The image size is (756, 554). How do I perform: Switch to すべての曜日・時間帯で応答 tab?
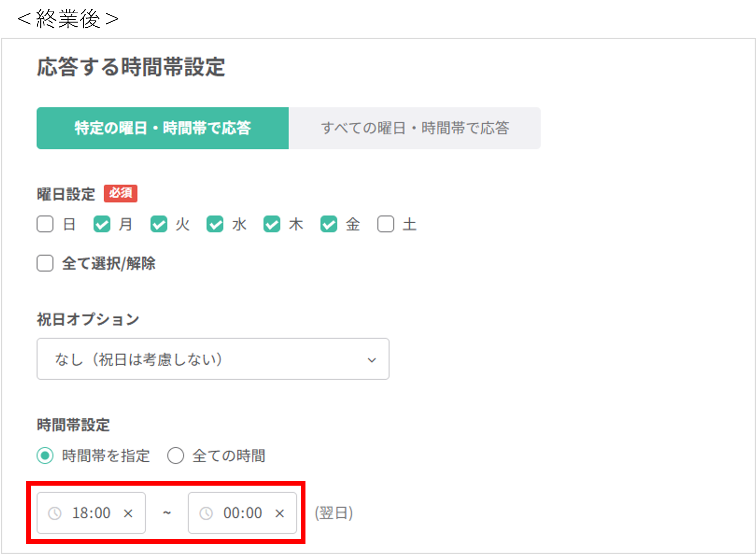415,128
